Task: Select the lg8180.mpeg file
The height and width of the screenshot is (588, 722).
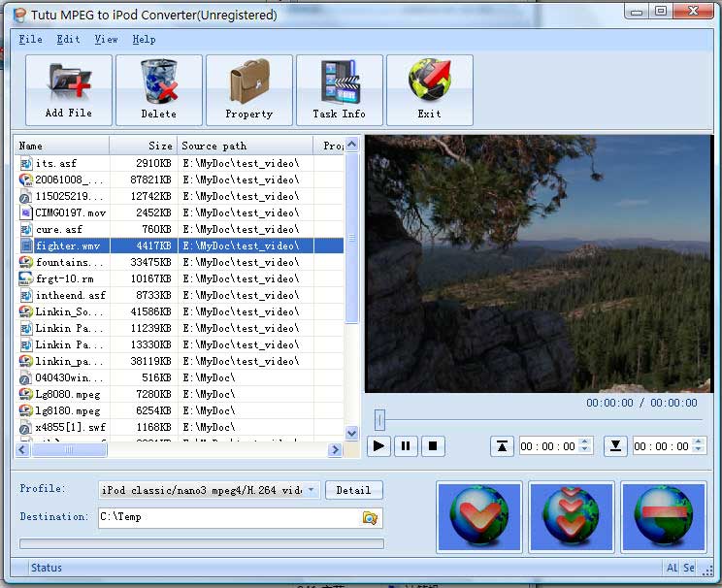Action: [x=180, y=410]
